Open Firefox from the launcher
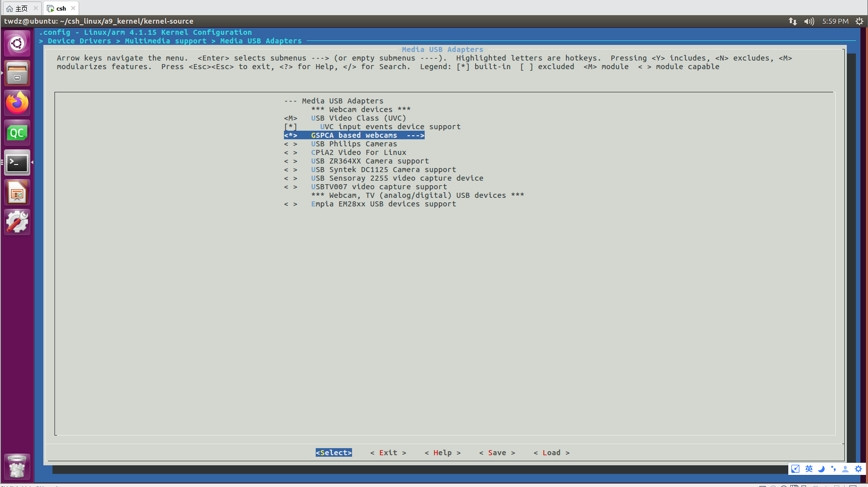Screen dimensions: 868x487 [17, 103]
